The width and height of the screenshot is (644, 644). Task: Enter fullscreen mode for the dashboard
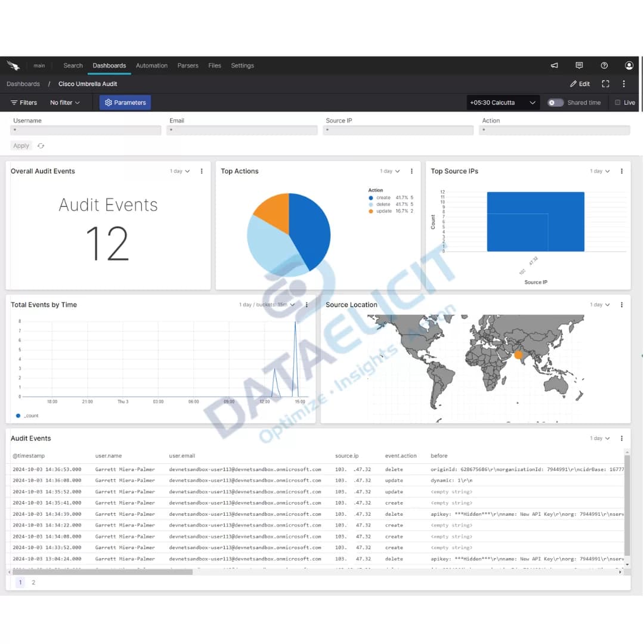[605, 83]
